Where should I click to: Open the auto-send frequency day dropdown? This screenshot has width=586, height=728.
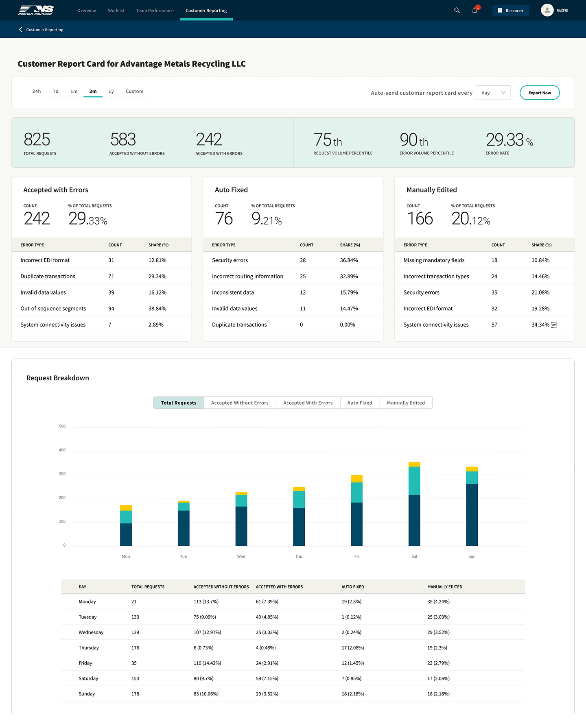pos(493,93)
